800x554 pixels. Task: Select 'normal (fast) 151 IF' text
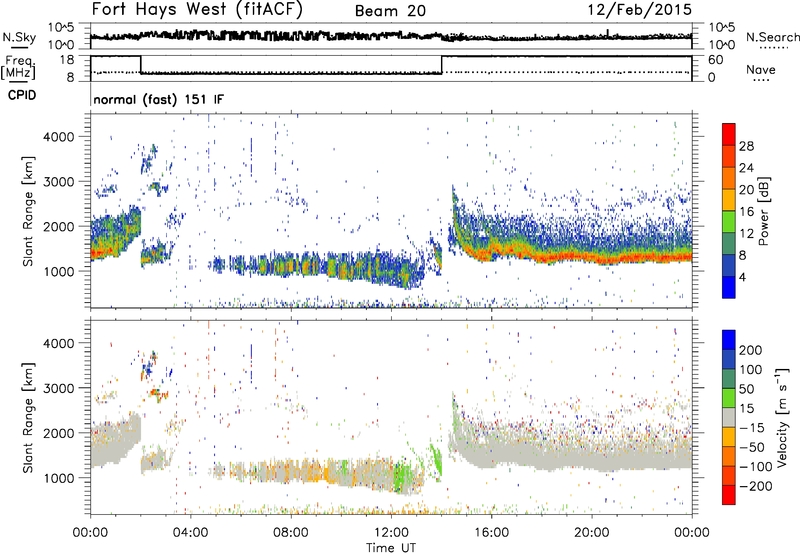click(158, 99)
